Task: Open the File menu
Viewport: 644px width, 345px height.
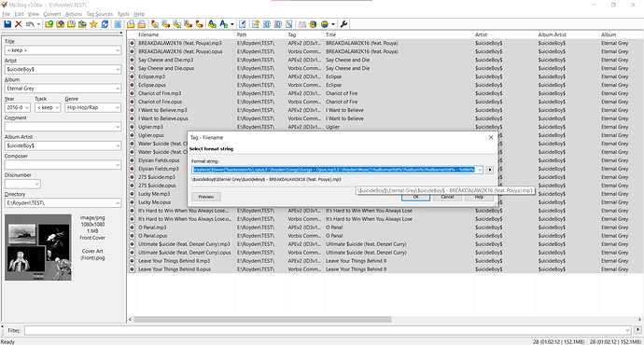Action: (7, 14)
